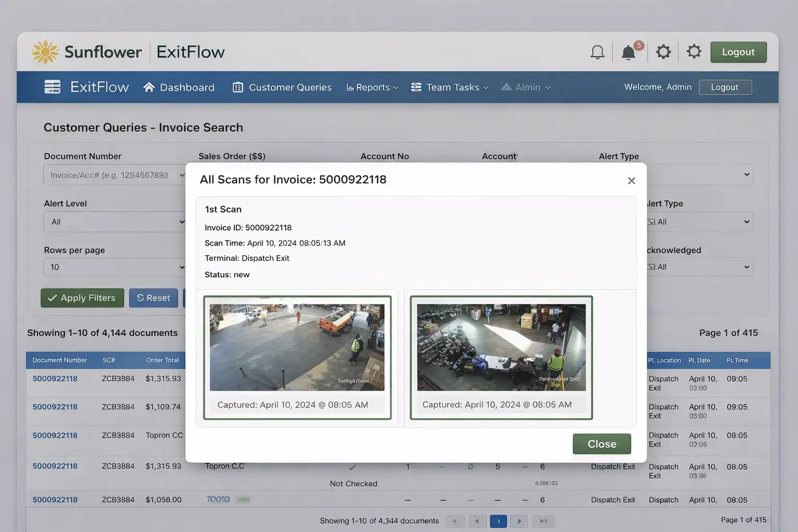Open invoice link 5000922118 in the table

point(55,378)
